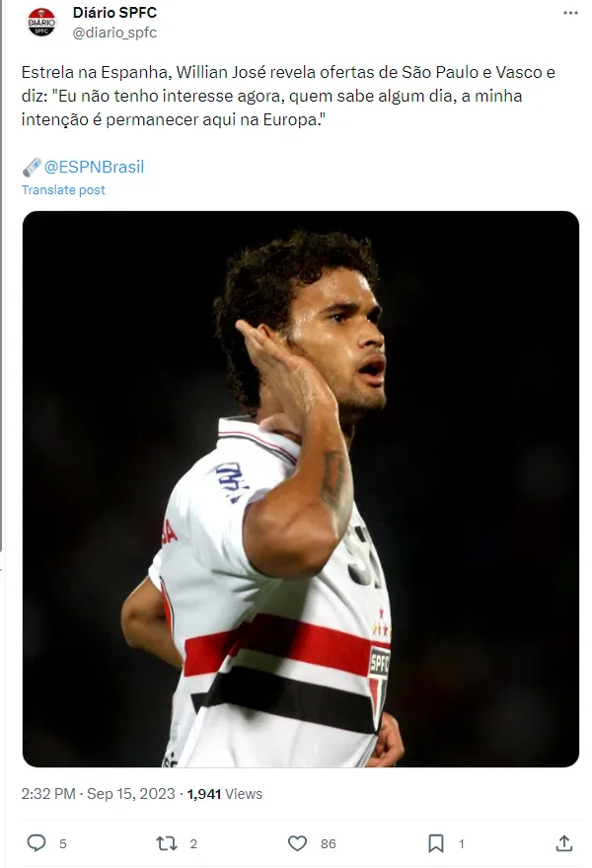Click the bookmark count number 1
592x868 pixels.
pyautogui.click(x=462, y=843)
